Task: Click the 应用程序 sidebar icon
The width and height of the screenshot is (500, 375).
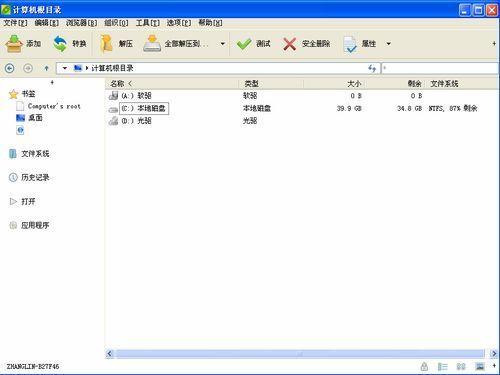Action: (13, 225)
